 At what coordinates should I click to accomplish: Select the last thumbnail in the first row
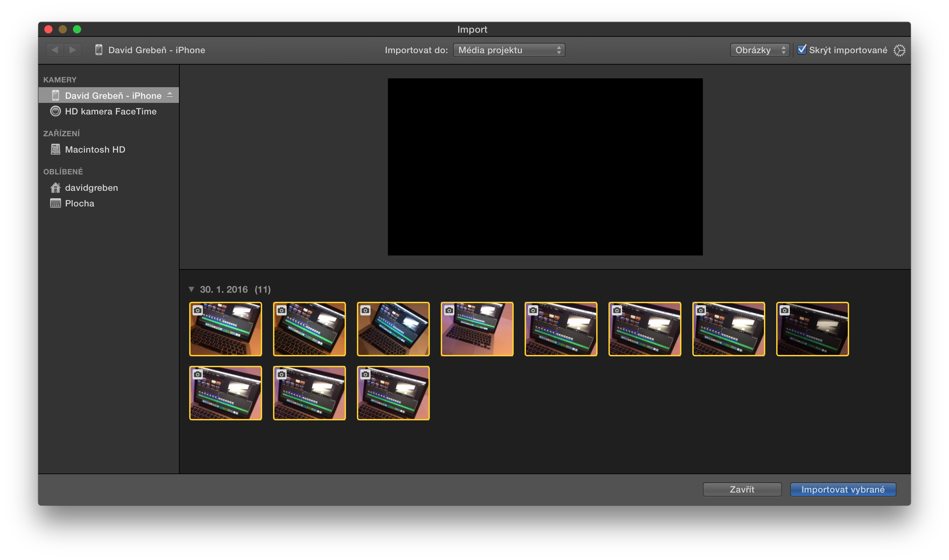click(812, 329)
